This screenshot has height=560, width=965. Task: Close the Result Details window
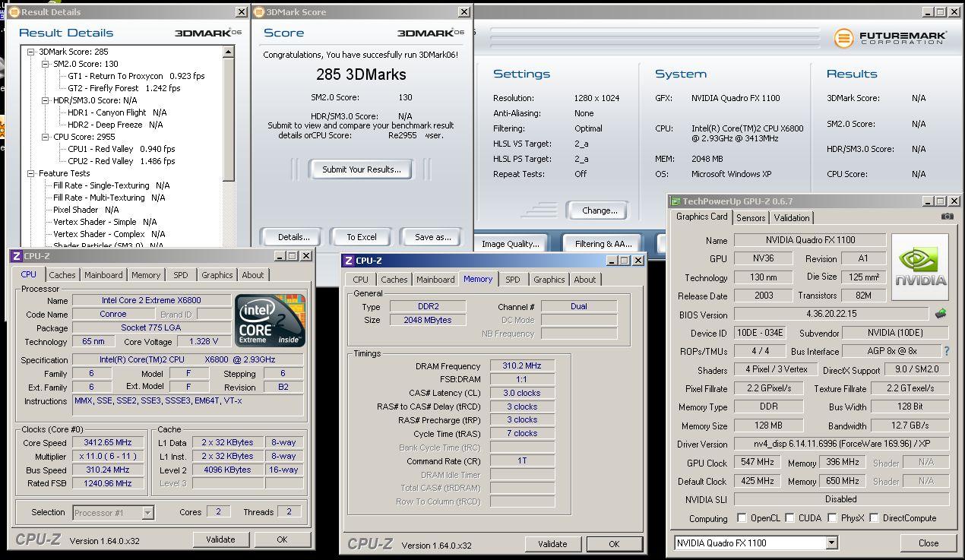(241, 12)
